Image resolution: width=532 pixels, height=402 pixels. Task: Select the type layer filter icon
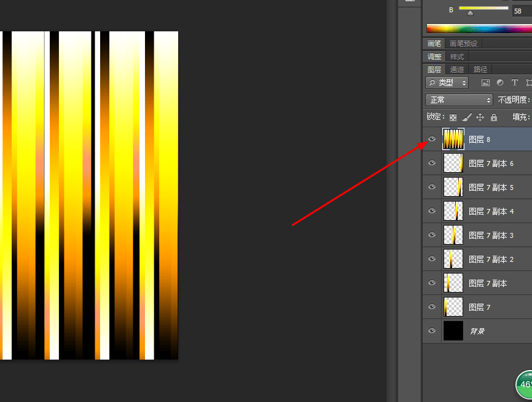coord(515,82)
